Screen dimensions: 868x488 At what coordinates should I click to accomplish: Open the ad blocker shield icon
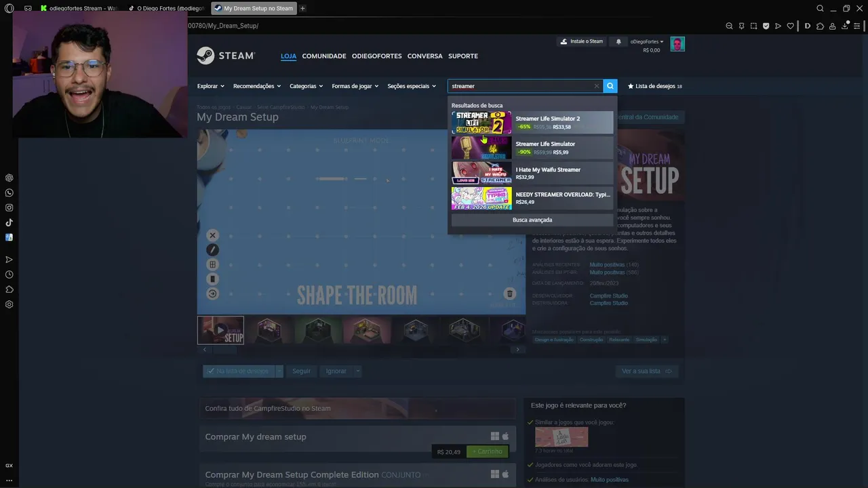pos(766,26)
